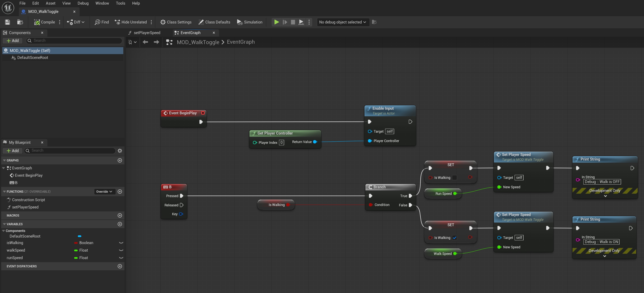The height and width of the screenshot is (293, 644).
Task: Expand the upper Print String advanced options
Action: (x=605, y=196)
